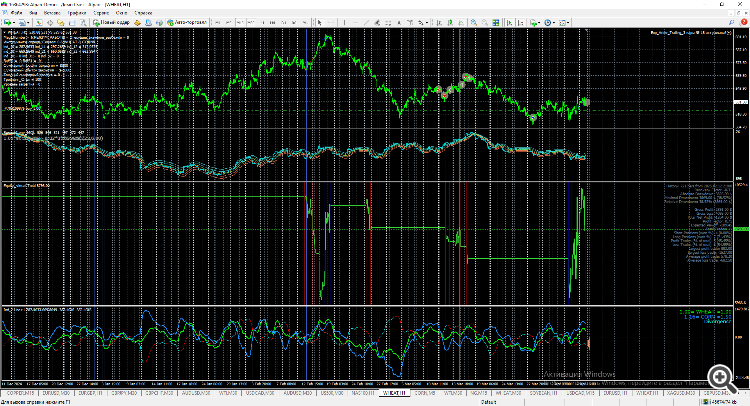The image size is (750, 406).
Task: Expand the Arrows objects dropdown arrow
Action: 427,22
